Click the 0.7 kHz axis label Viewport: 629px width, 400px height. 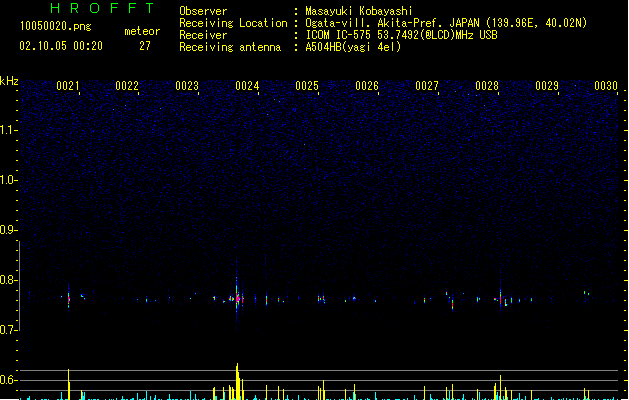click(8, 330)
